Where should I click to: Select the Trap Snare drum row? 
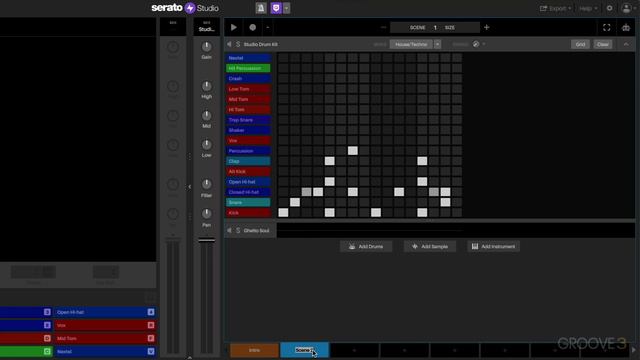point(248,120)
